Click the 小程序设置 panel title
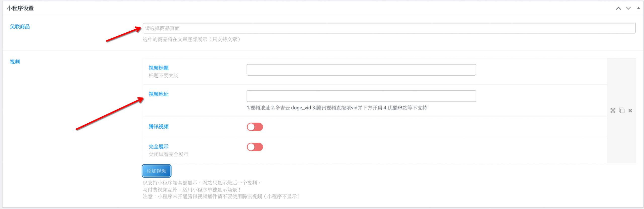This screenshot has height=209, width=644. (x=20, y=8)
